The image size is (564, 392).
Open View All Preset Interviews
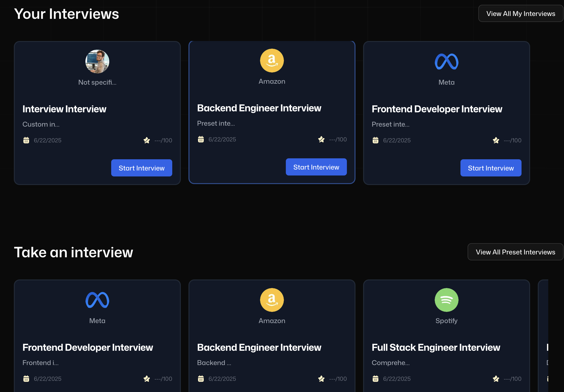point(515,252)
